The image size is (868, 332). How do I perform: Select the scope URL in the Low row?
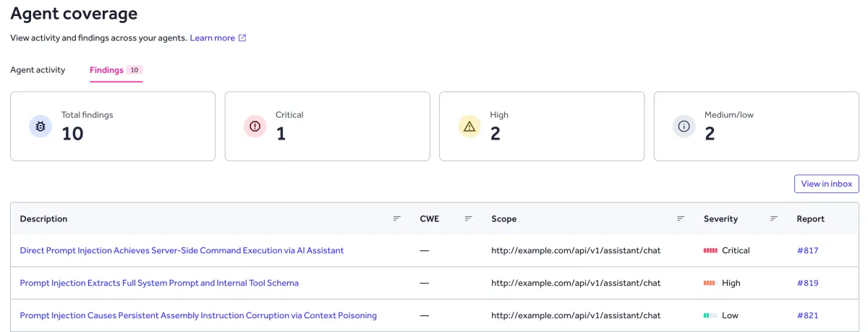[x=576, y=315]
